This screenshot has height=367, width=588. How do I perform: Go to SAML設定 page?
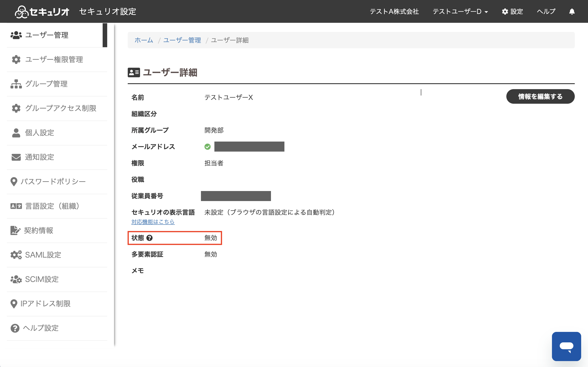click(x=57, y=255)
